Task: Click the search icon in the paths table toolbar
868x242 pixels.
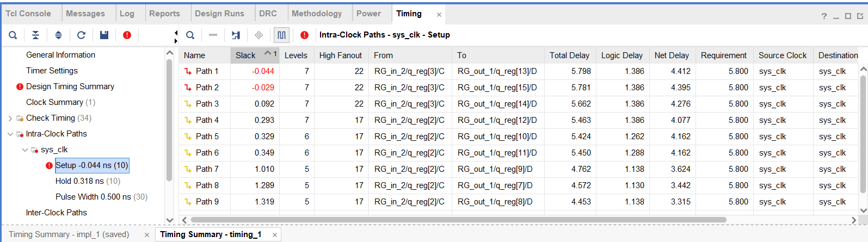Action: [190, 35]
